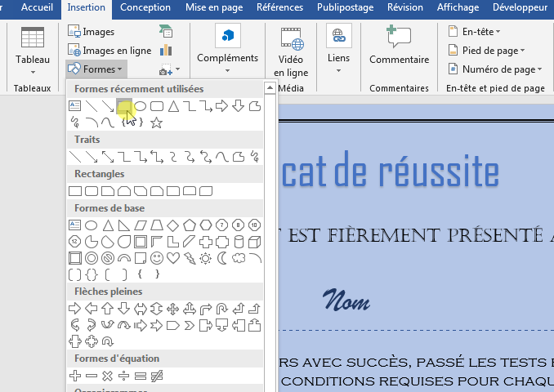Choose the five-point star in recent shapes
This screenshot has width=554, height=392.
tap(156, 122)
